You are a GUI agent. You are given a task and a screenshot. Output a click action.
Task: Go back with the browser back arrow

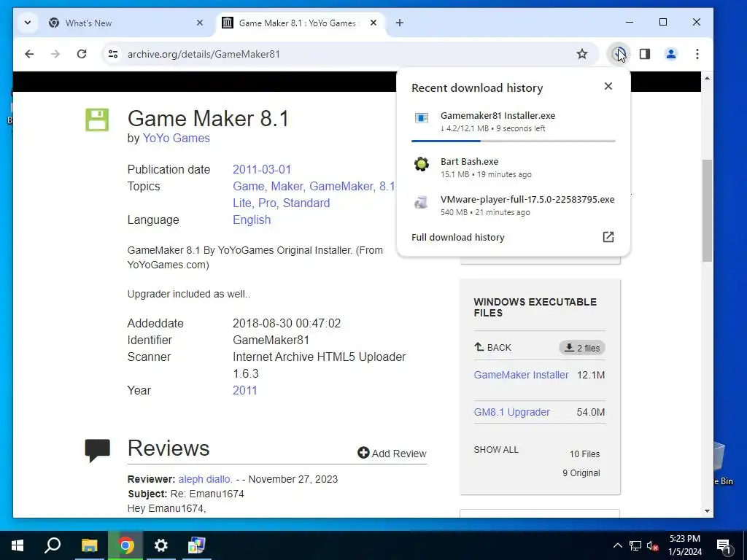coord(29,54)
